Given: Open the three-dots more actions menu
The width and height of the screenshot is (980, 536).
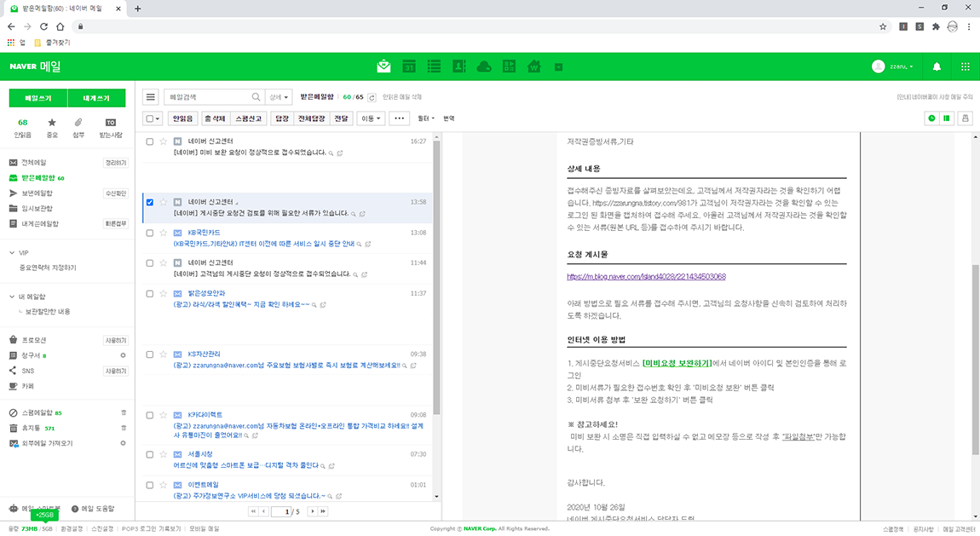Looking at the screenshot, I should point(400,118).
